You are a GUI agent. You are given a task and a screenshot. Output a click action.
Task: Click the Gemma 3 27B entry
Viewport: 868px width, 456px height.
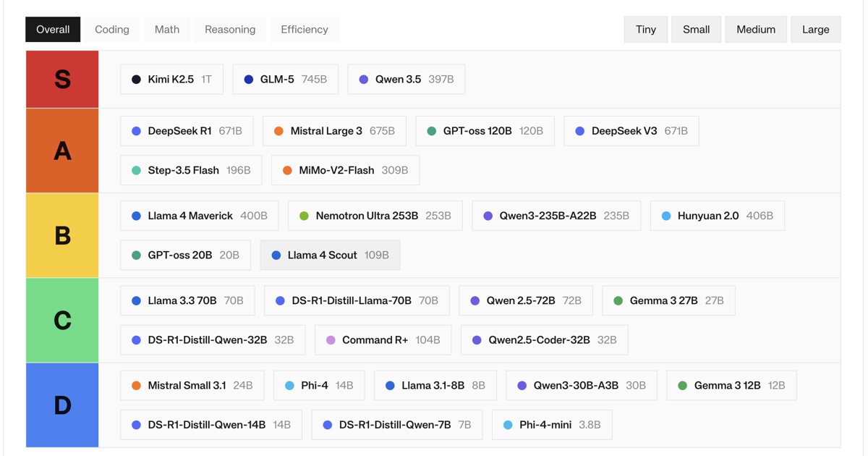click(668, 300)
